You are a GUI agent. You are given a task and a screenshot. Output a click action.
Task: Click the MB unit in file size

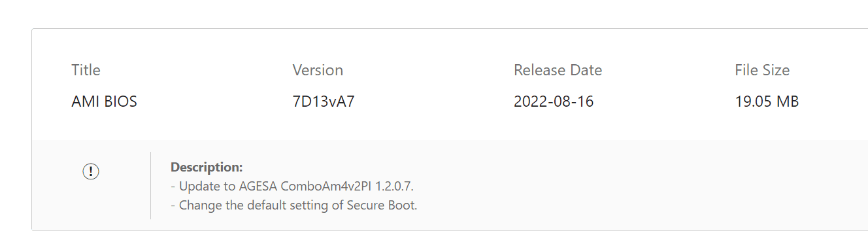787,101
